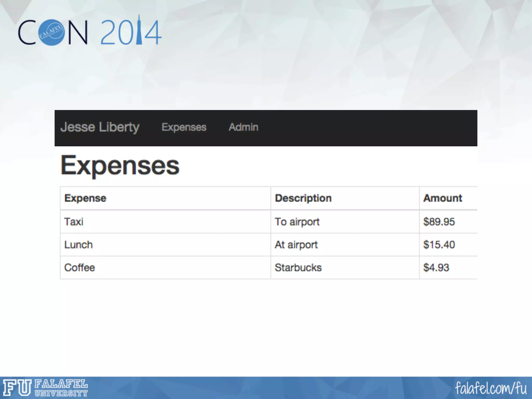The height and width of the screenshot is (399, 532).
Task: Click the Amount column header
Action: 442,198
